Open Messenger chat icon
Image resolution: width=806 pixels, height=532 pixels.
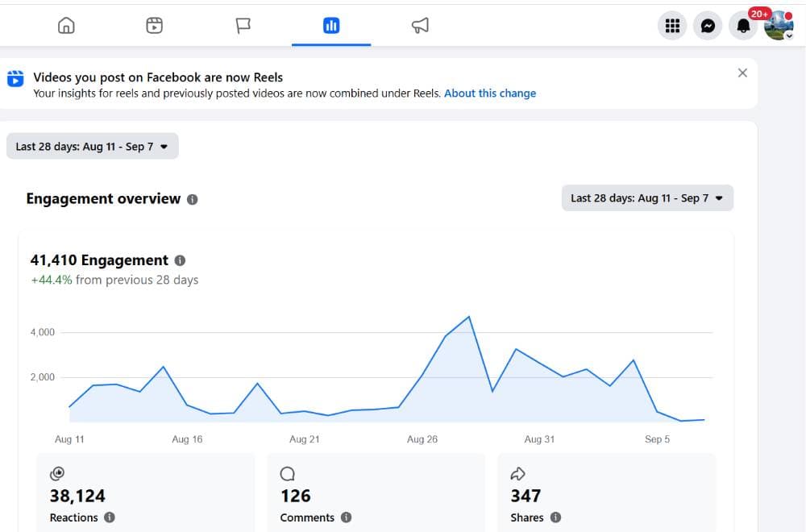tap(708, 26)
